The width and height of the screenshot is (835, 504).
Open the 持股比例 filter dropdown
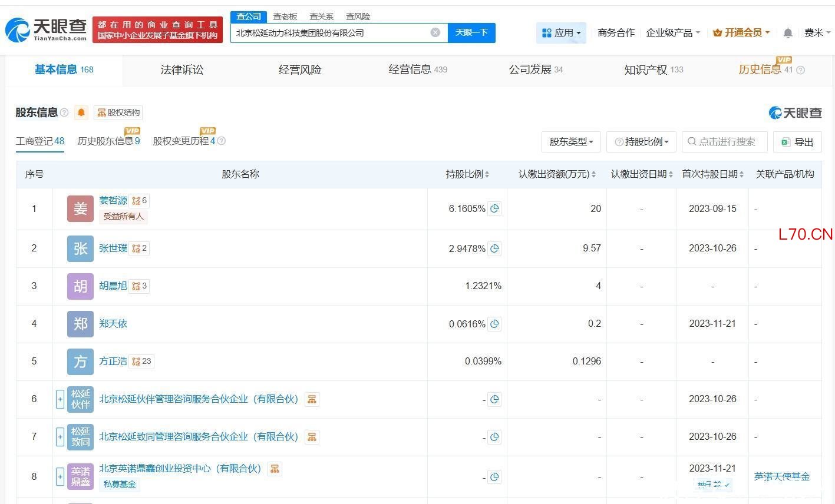click(x=641, y=142)
